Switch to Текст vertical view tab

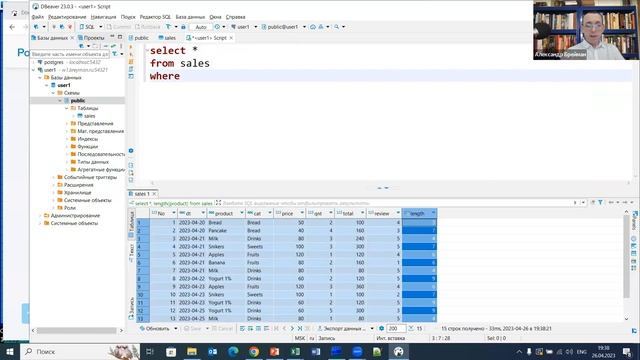coord(131,253)
